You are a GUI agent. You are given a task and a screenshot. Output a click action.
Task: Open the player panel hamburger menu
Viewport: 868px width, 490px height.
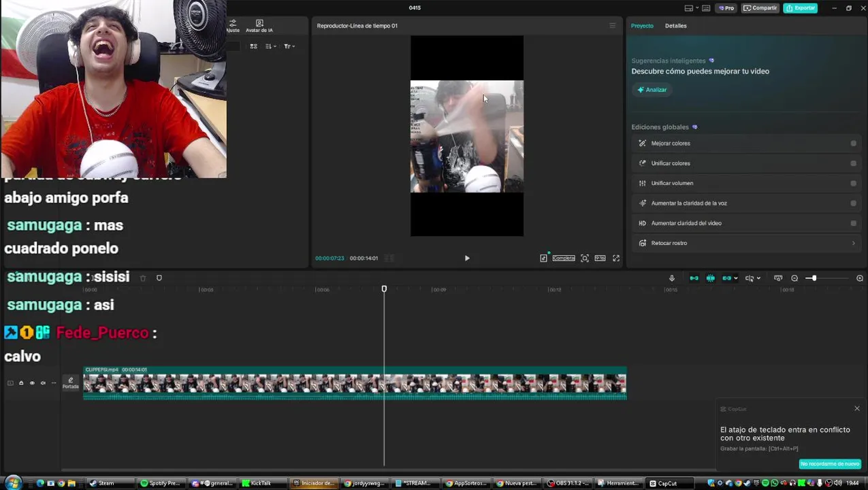click(x=612, y=26)
